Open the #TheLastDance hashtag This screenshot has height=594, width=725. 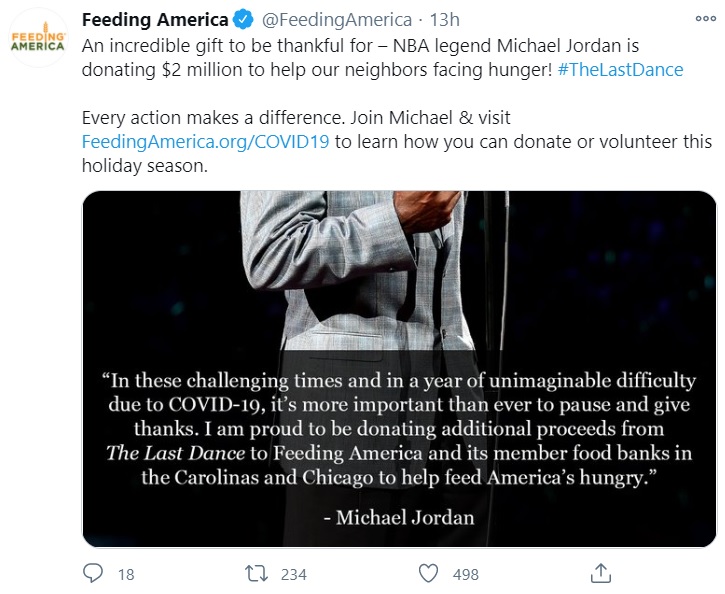pos(620,70)
